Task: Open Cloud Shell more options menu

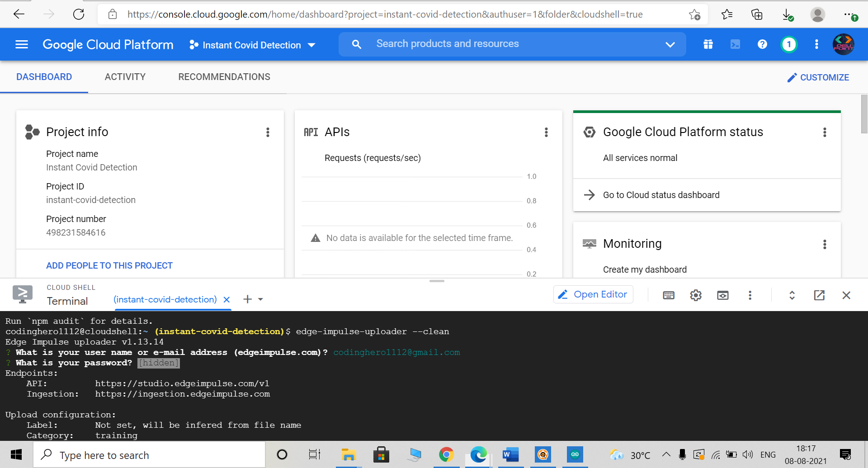Action: [x=750, y=295]
